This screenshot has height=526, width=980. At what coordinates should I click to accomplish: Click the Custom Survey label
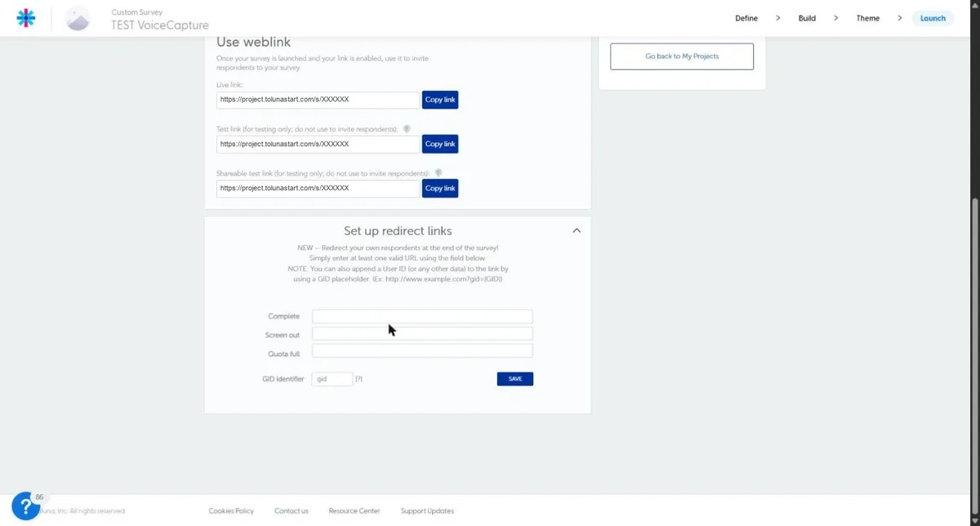[x=137, y=12]
